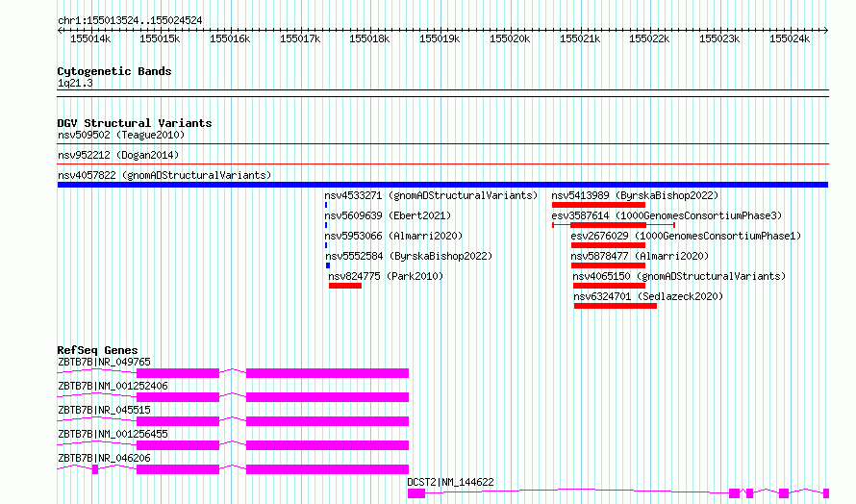Select nsv5953066 (Almarri2020) variant label
The image size is (856, 504).
(393, 236)
